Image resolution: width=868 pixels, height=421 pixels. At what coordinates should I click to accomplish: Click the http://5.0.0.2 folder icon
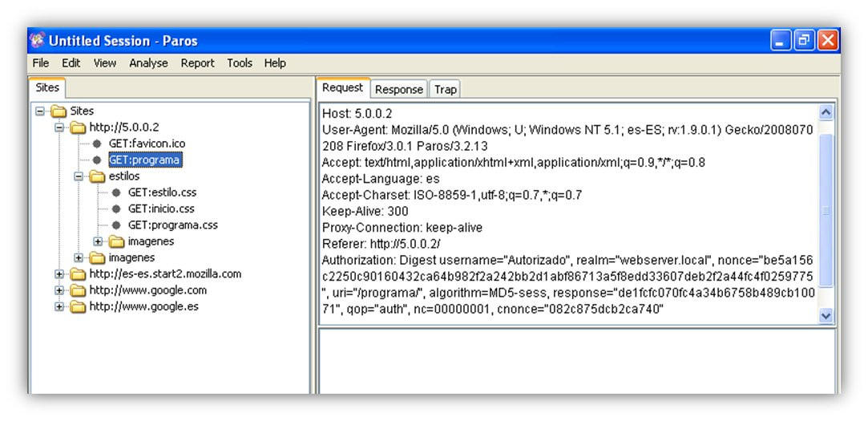tap(78, 128)
